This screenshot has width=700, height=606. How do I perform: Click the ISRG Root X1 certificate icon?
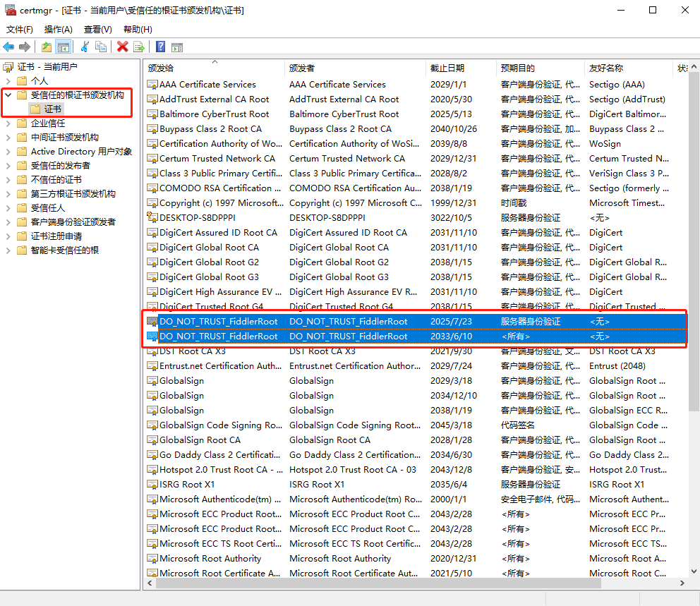(x=152, y=484)
